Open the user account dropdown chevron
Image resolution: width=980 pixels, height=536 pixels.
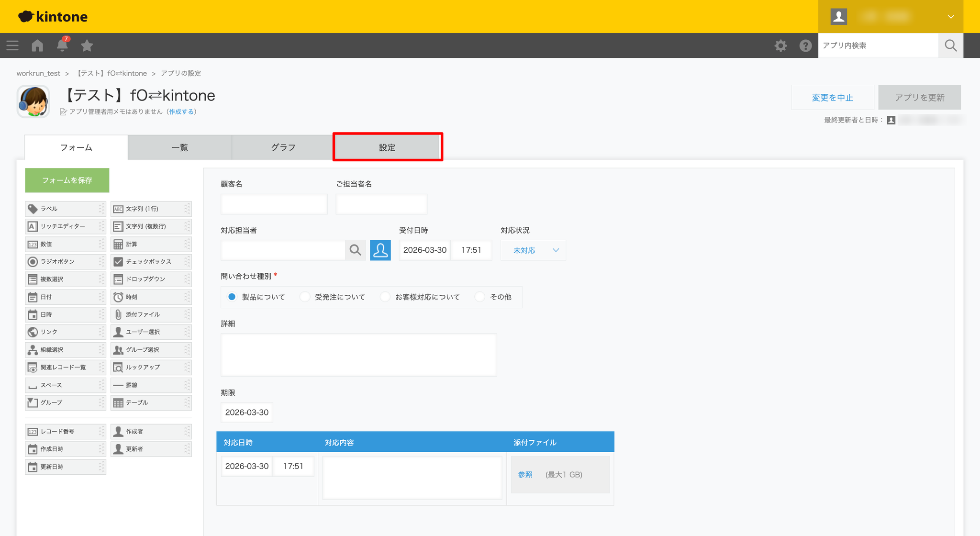(x=951, y=17)
